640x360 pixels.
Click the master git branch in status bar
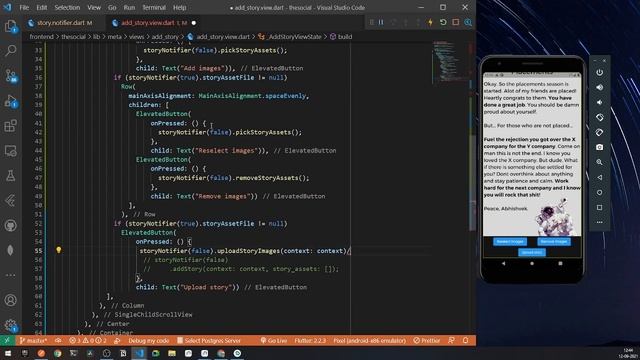pyautogui.click(x=33, y=340)
